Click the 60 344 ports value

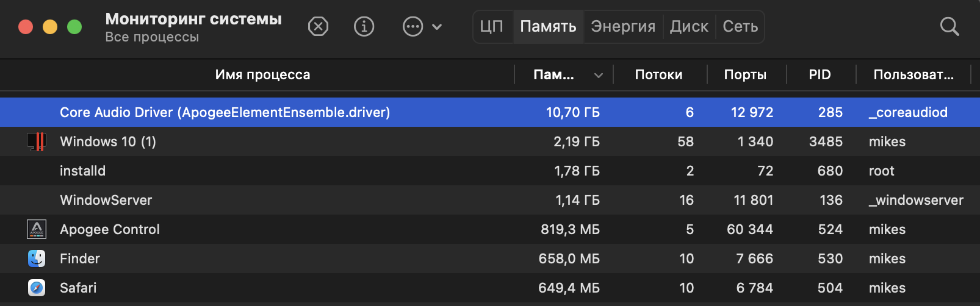point(750,229)
